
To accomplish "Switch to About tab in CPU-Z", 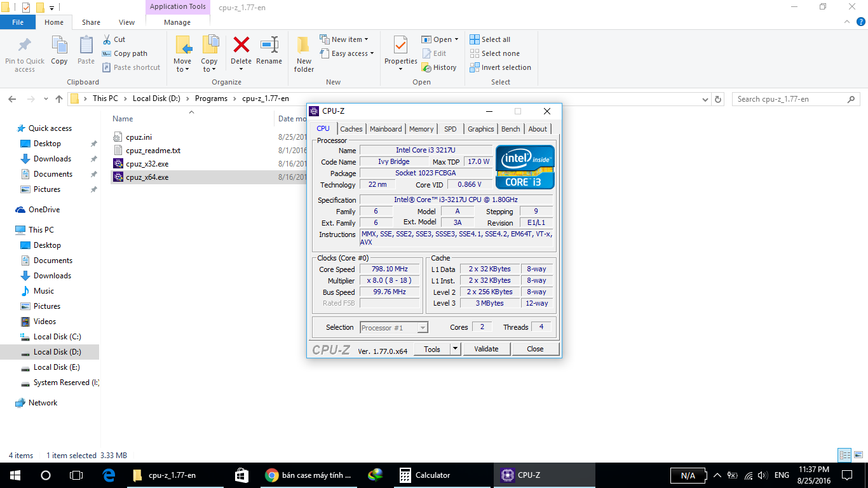I will [x=538, y=129].
